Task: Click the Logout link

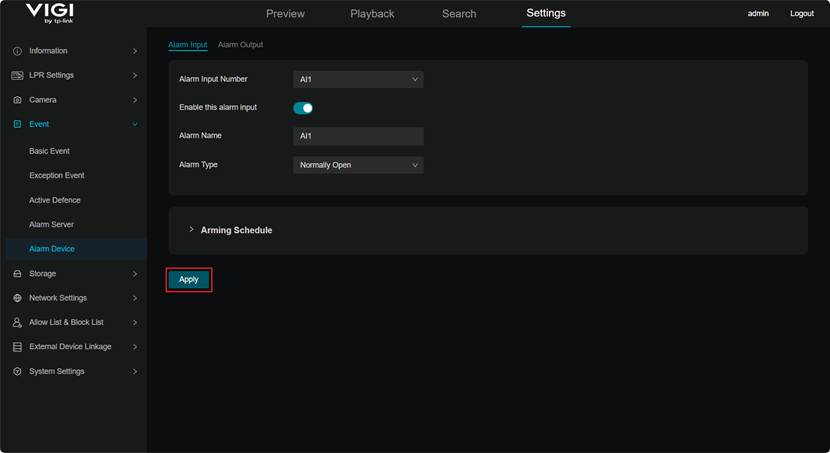Action: tap(801, 14)
